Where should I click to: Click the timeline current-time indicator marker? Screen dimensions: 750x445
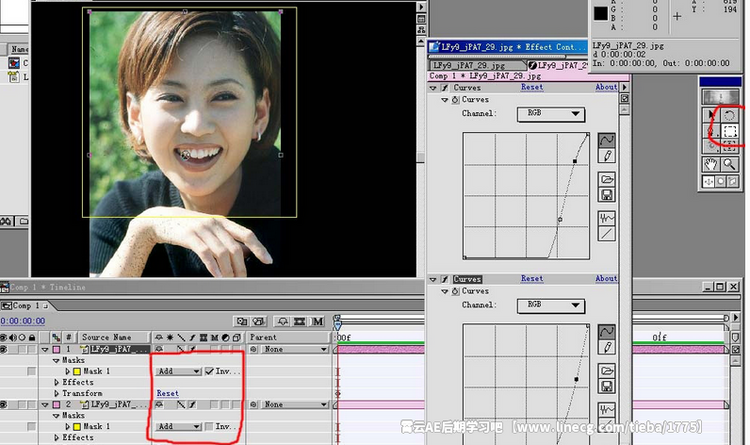(337, 324)
